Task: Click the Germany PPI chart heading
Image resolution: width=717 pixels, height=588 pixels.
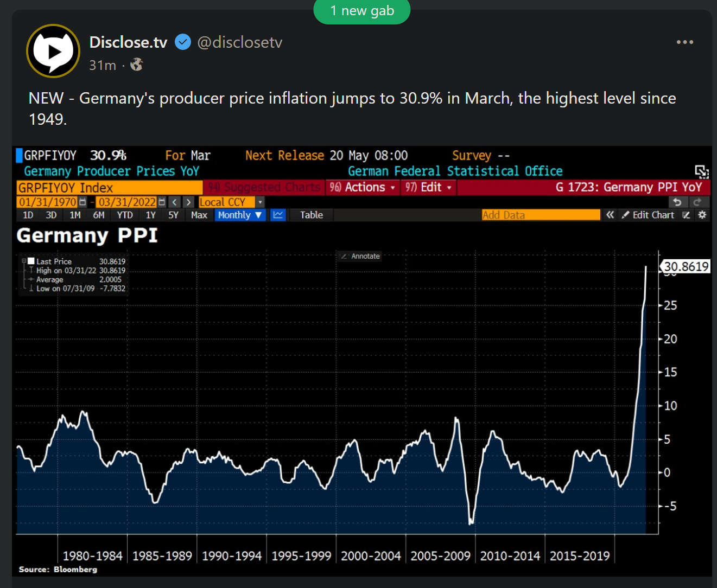Action: click(x=87, y=236)
